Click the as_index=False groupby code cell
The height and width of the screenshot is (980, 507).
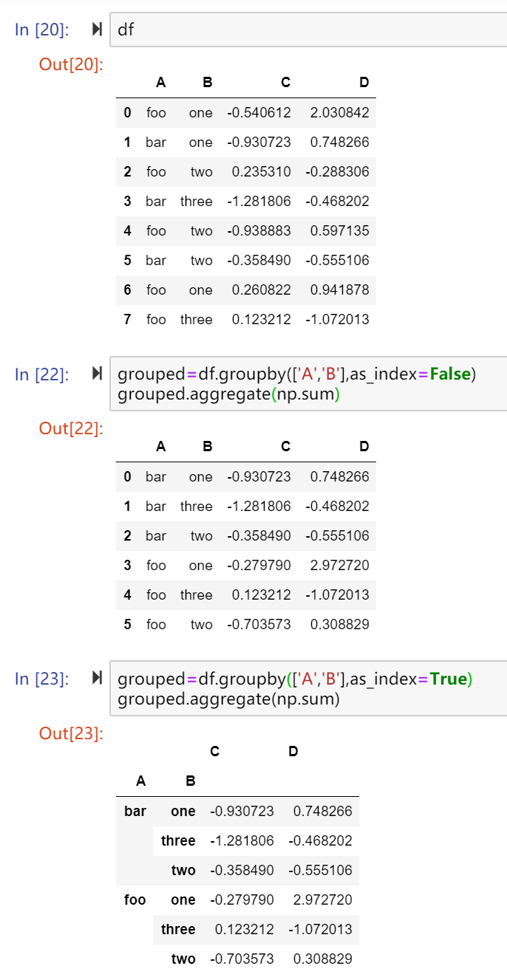click(308, 384)
